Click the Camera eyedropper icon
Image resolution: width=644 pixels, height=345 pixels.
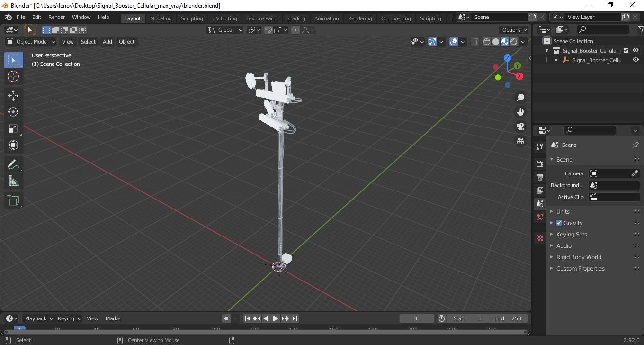(x=635, y=173)
